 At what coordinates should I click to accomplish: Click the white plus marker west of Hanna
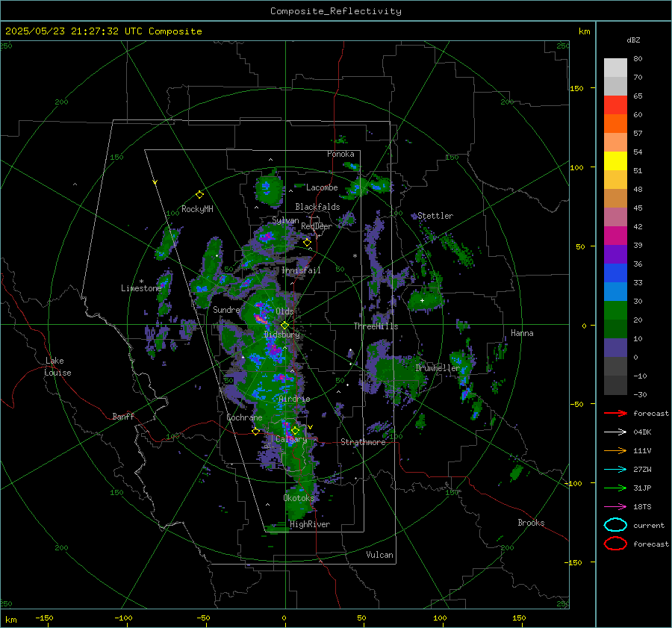422,300
